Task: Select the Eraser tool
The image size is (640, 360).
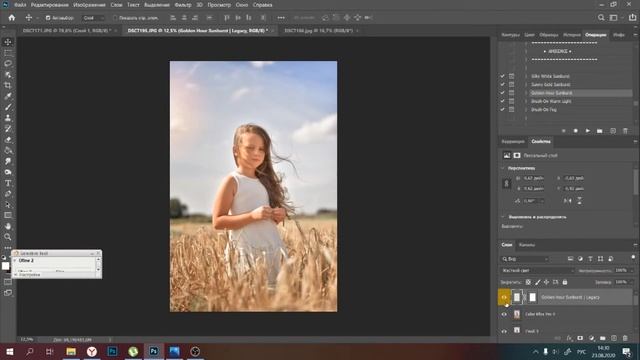Action: [x=8, y=140]
